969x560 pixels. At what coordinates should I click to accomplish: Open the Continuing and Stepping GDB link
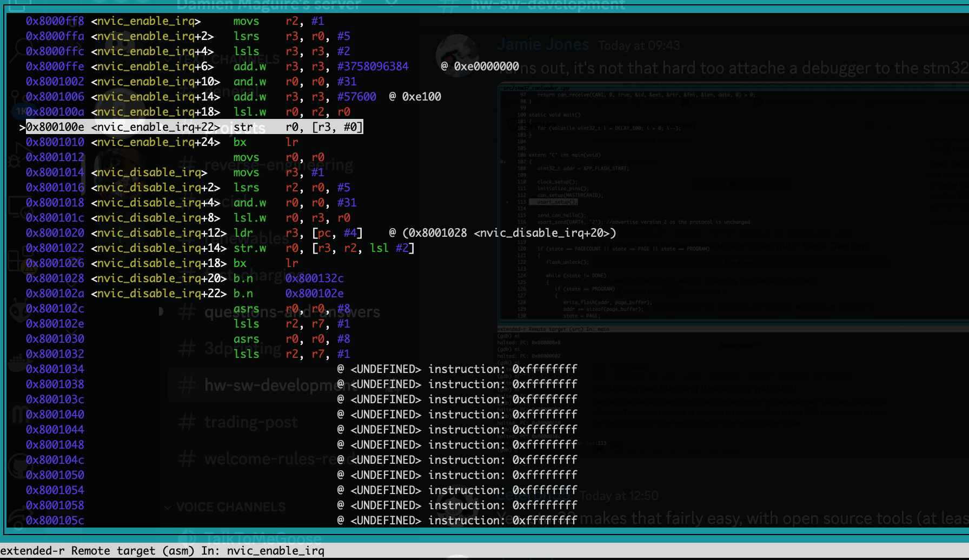(x=694, y=388)
